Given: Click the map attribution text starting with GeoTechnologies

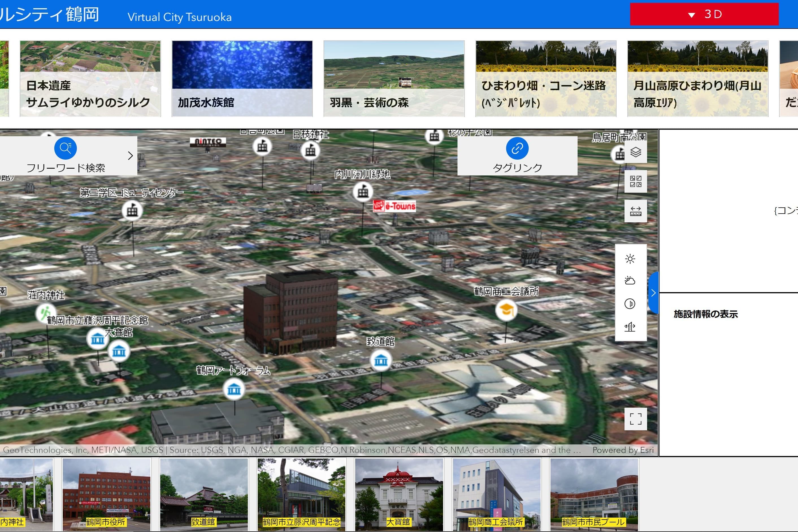Looking at the screenshot, I should click(x=292, y=450).
